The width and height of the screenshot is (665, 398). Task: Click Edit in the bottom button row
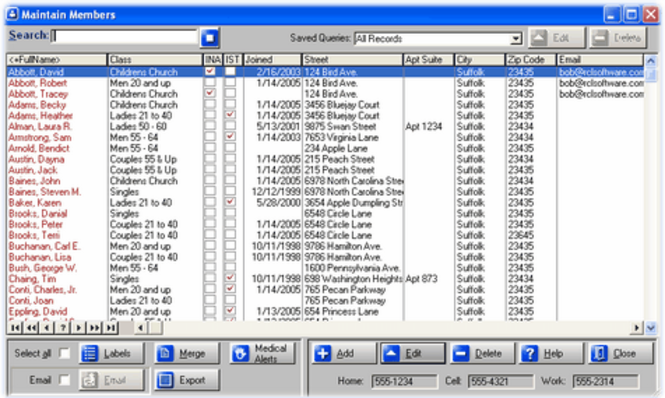[x=413, y=353]
